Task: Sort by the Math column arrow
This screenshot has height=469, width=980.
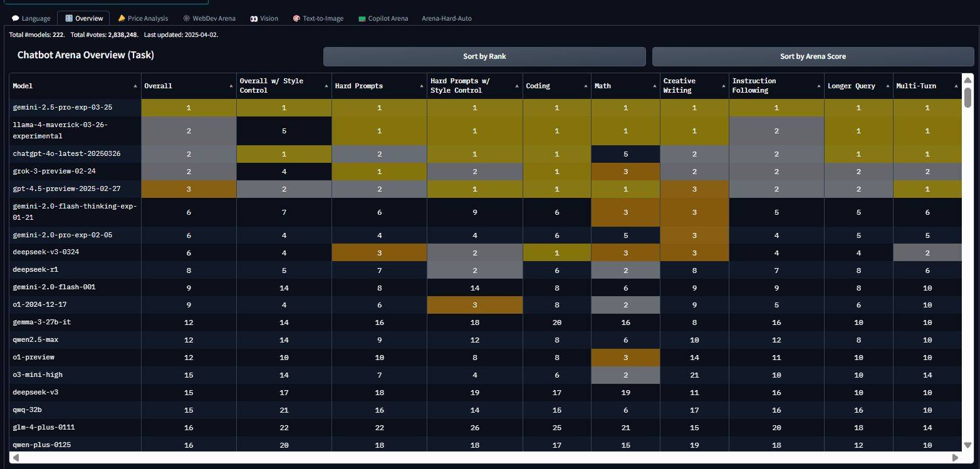Action: point(654,86)
